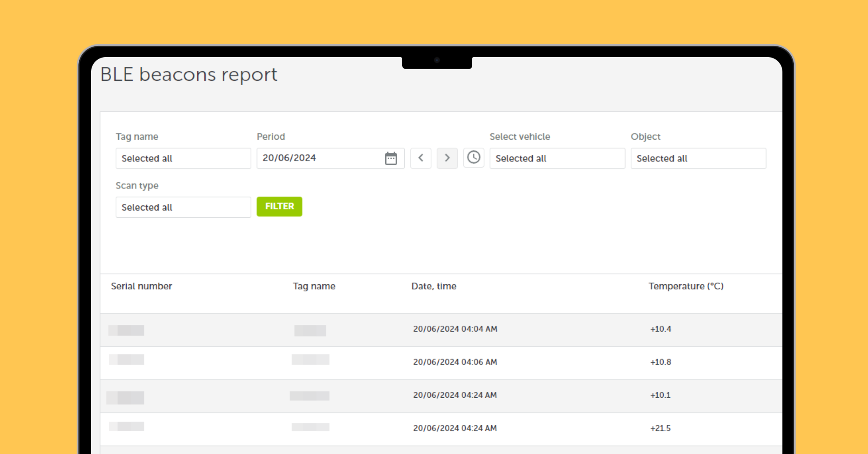868x454 pixels.
Task: Go to next day with right arrow
Action: pos(447,158)
